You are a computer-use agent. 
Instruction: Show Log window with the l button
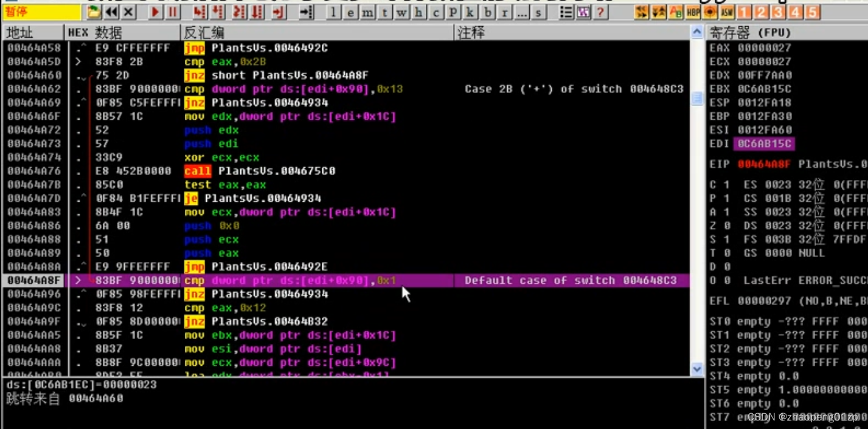pos(333,13)
